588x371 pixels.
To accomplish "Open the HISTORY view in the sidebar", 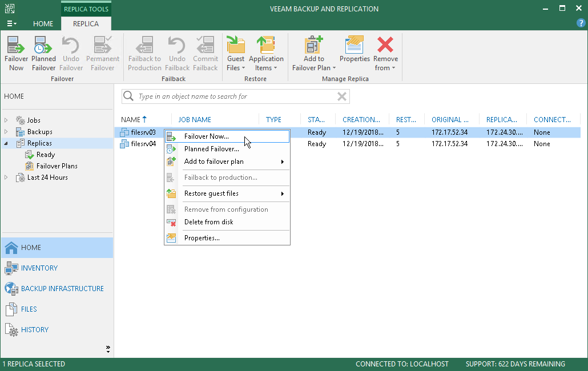I will [x=57, y=330].
